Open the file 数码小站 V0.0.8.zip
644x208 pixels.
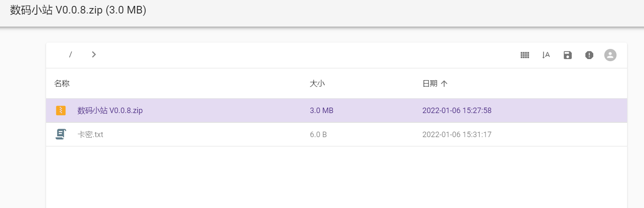[x=110, y=111]
